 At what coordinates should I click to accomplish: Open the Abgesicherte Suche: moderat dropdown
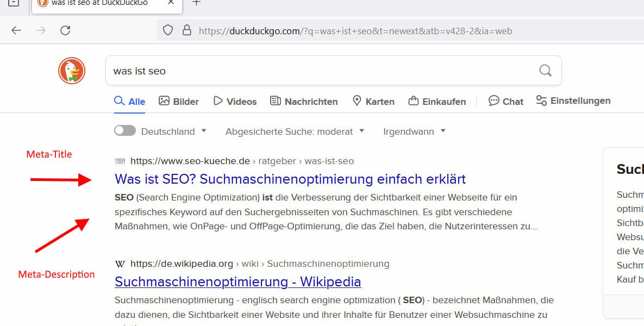295,131
